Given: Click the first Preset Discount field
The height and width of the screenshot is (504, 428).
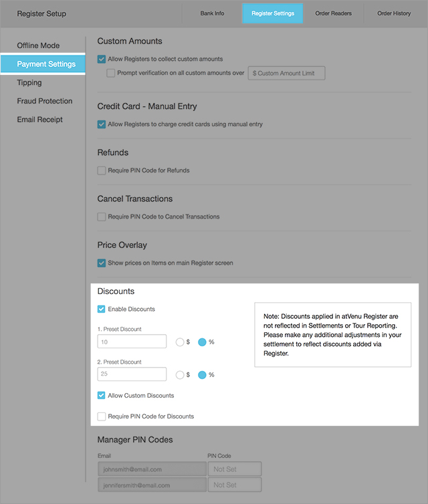Looking at the screenshot, I should point(132,342).
